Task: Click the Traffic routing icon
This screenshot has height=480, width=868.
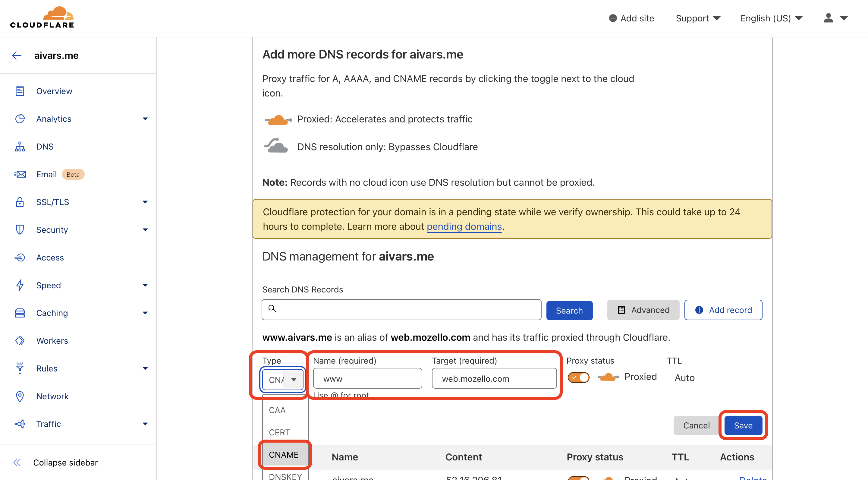Action: pyautogui.click(x=20, y=424)
